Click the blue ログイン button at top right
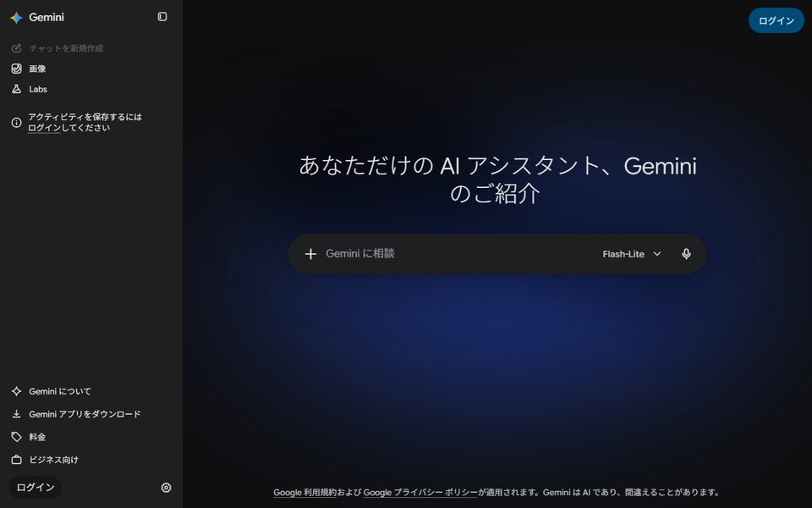Screen dimensions: 812x508 click(x=776, y=20)
